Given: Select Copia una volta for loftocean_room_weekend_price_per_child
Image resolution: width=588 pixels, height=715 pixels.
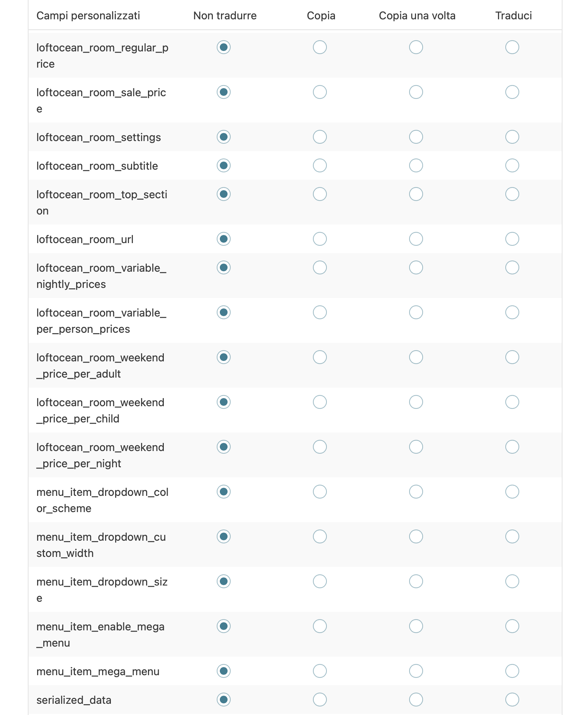Looking at the screenshot, I should (x=416, y=402).
